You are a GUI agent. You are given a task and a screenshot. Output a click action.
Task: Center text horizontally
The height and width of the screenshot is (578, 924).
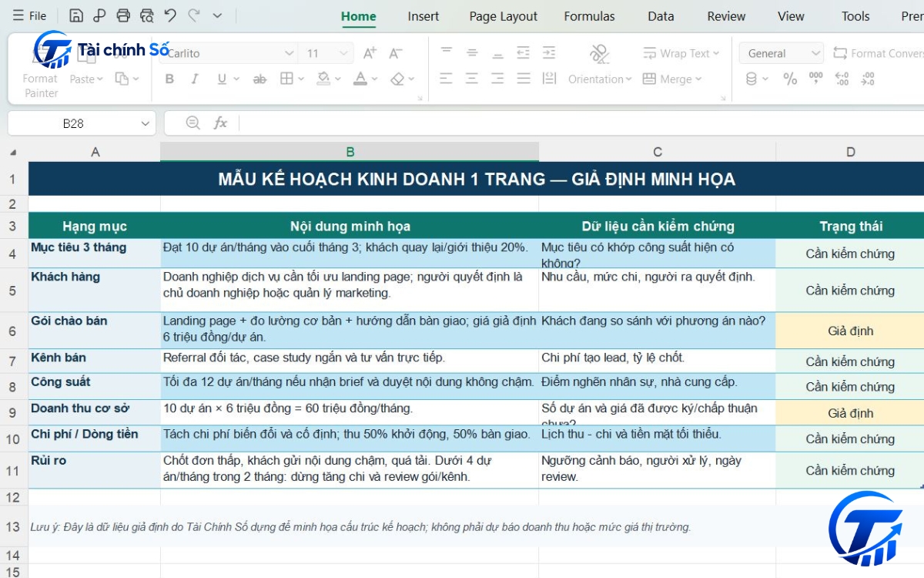coord(472,79)
